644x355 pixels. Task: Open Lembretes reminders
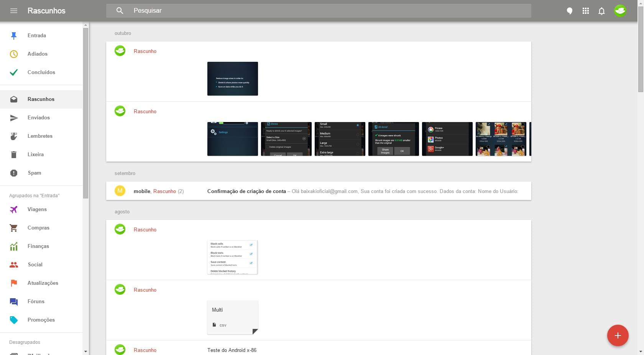tap(40, 136)
